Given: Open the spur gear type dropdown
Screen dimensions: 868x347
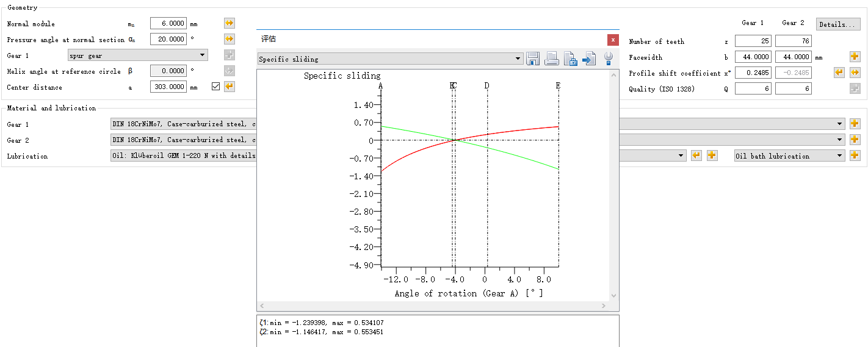Looking at the screenshot, I should coord(138,55).
